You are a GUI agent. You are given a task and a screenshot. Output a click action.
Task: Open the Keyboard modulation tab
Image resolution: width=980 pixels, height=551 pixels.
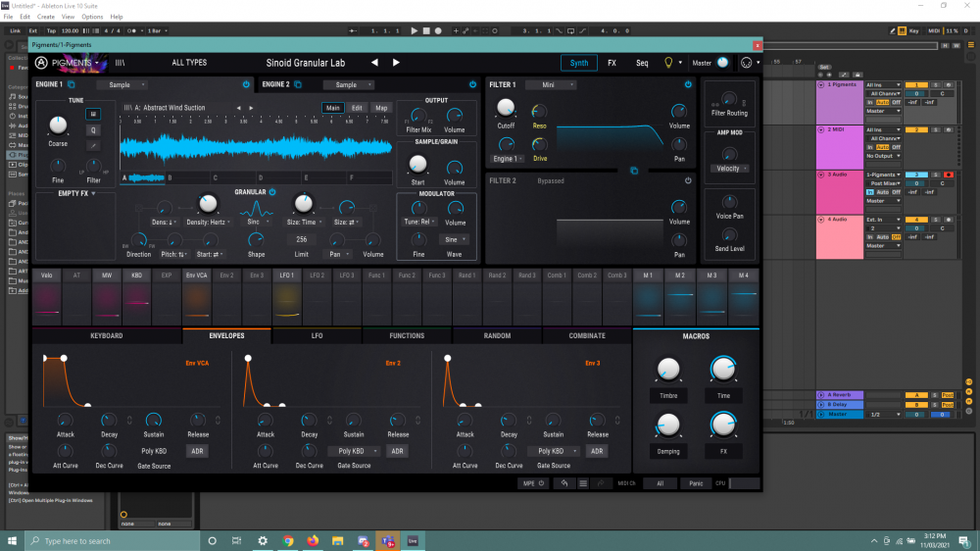click(x=106, y=336)
